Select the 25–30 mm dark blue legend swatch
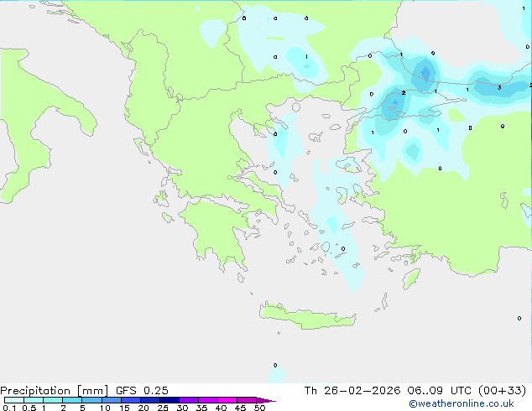 (x=169, y=400)
